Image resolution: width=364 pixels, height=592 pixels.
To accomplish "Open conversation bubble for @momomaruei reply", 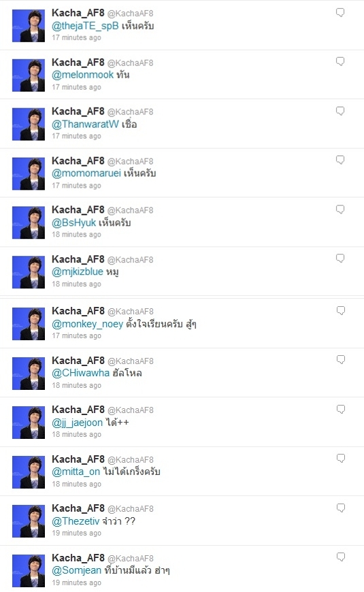I will tap(340, 160).
